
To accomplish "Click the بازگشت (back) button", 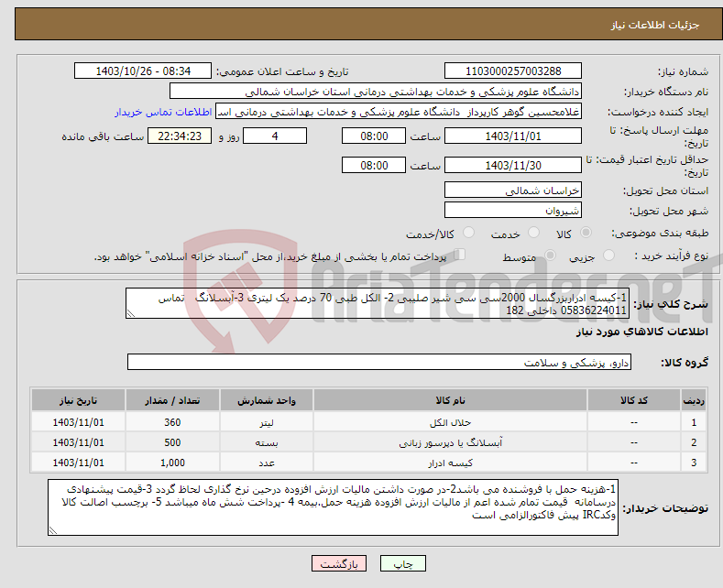I will [x=339, y=563].
